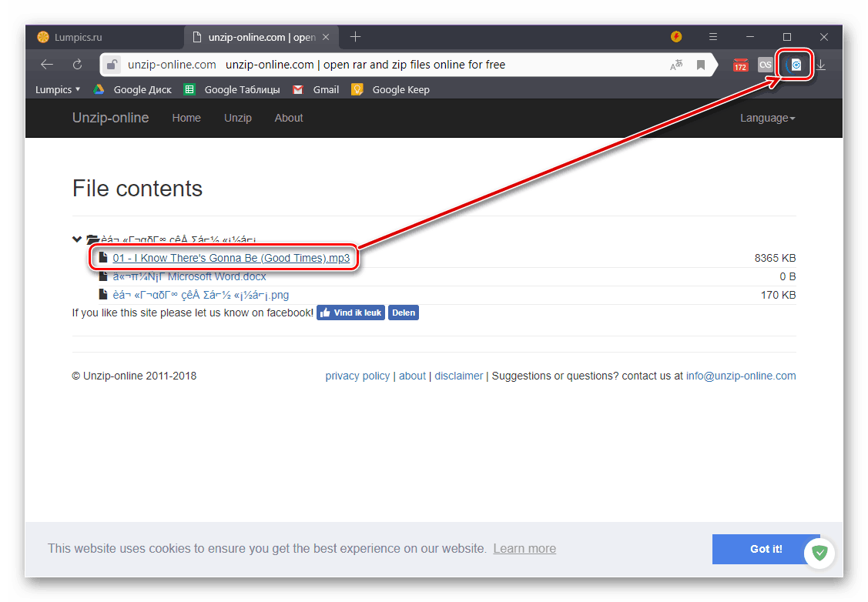Click file icon beside the docx entry
868x602 pixels.
(x=103, y=276)
